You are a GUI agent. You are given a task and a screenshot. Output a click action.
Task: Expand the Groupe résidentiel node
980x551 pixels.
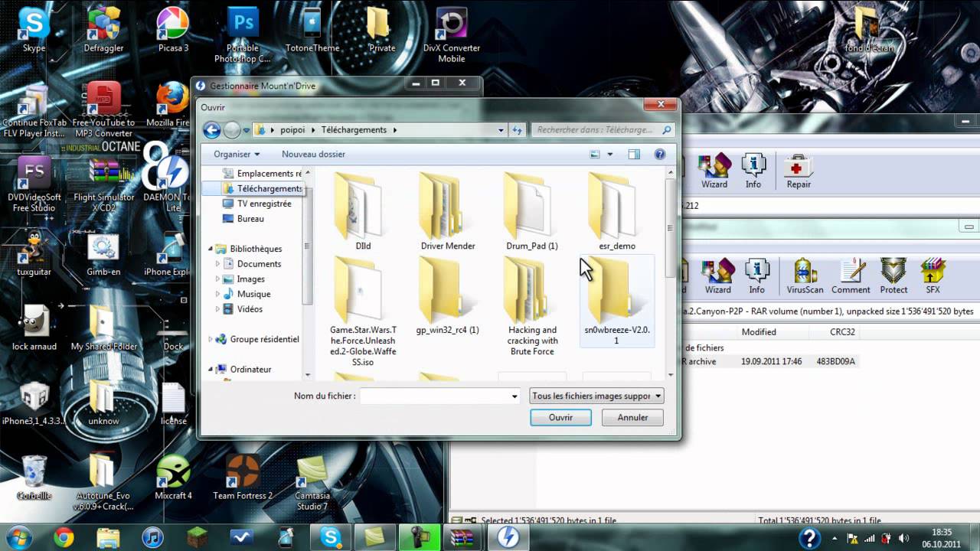point(211,339)
